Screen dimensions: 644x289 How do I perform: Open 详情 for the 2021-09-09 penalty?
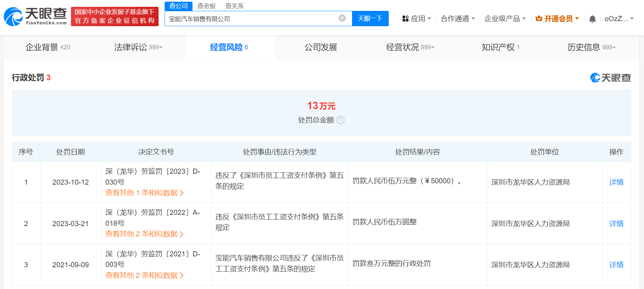click(617, 265)
